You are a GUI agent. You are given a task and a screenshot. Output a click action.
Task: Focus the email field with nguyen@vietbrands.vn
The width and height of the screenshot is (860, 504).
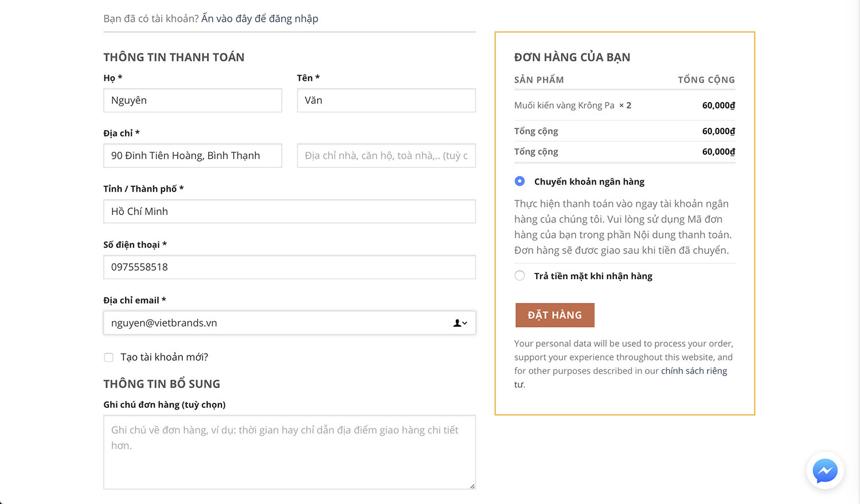[275, 323]
